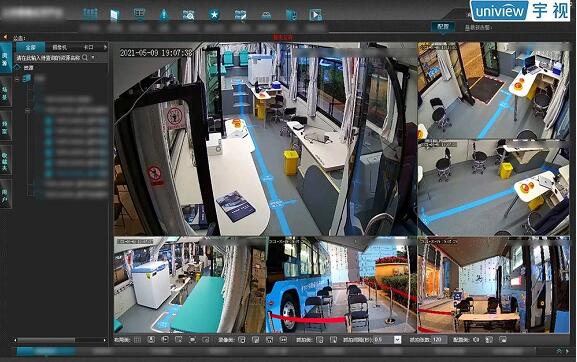
Task: Click the third layout toolbar icon
Action: (165, 340)
